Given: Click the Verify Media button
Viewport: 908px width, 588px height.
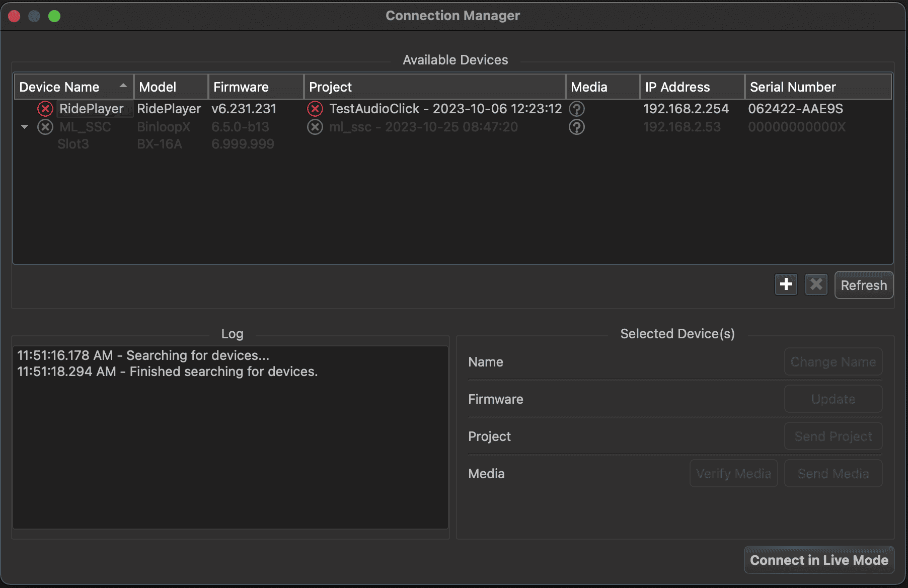Looking at the screenshot, I should point(733,473).
